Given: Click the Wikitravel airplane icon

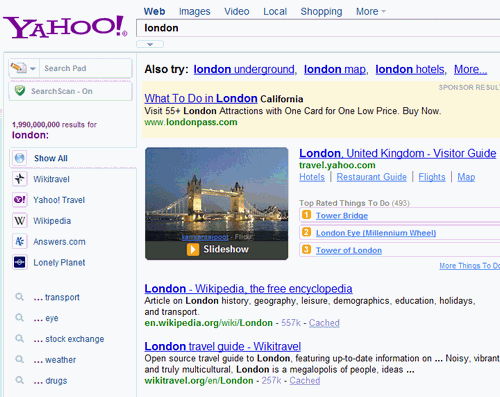Looking at the screenshot, I should pyautogui.click(x=20, y=179).
